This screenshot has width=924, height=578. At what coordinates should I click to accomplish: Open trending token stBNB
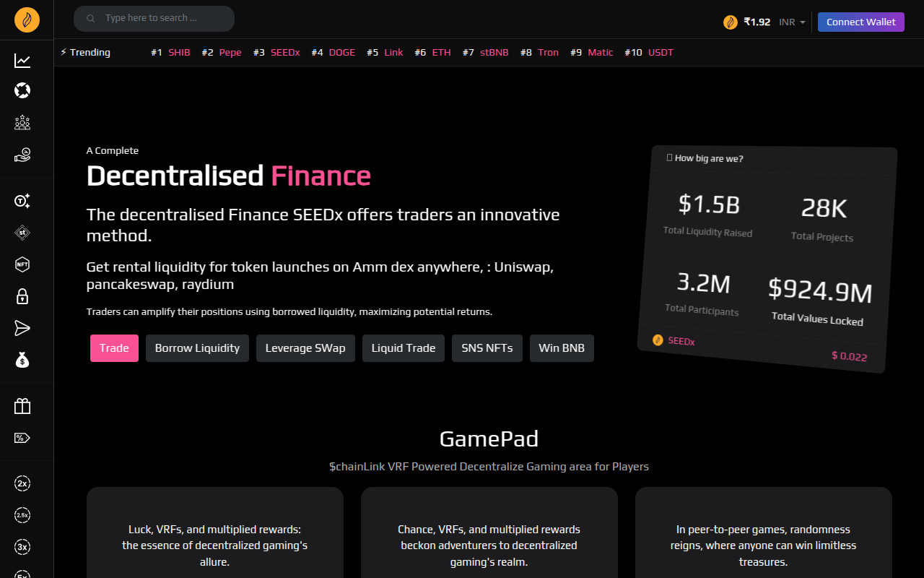point(494,52)
